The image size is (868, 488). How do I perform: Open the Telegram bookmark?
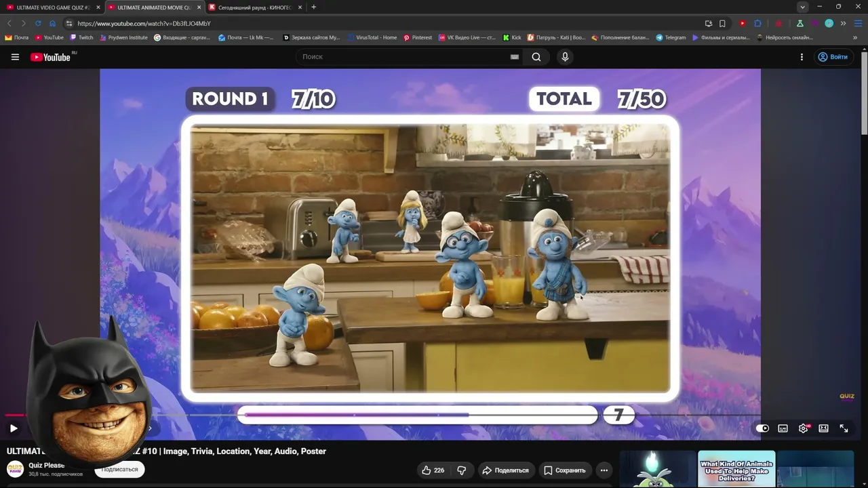671,38
